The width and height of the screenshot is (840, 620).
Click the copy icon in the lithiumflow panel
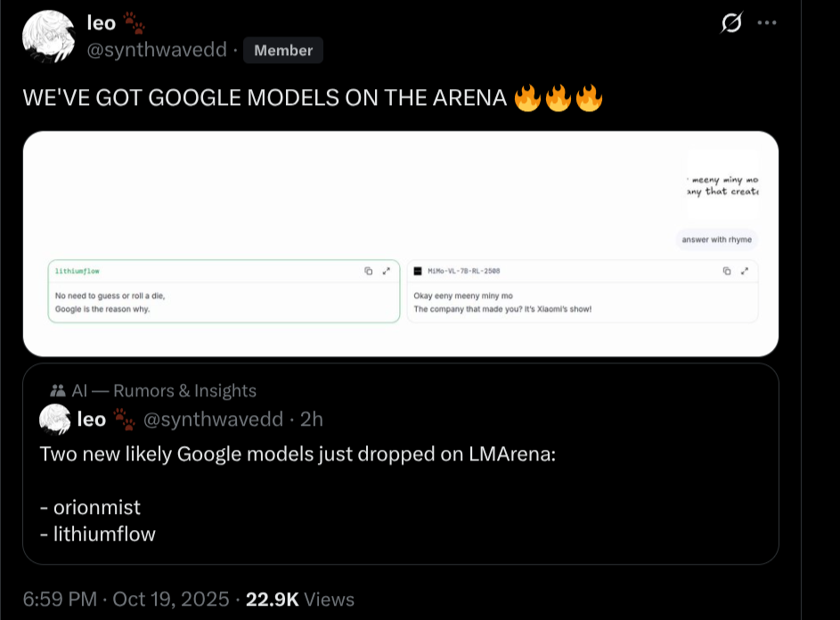click(369, 271)
